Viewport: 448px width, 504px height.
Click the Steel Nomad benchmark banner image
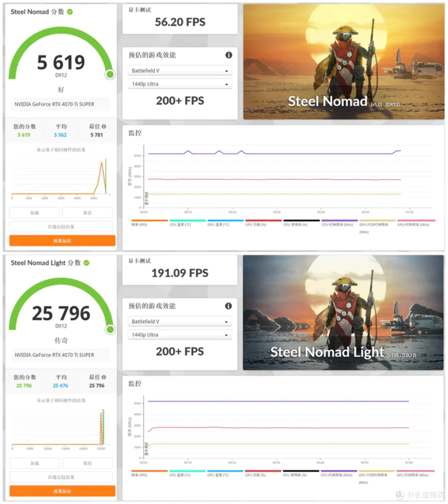pos(344,62)
